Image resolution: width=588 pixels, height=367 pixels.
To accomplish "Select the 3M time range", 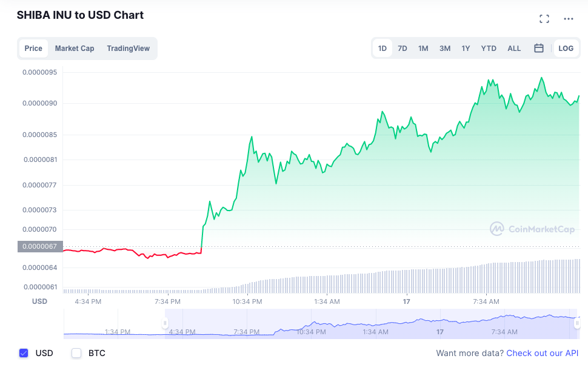I will click(445, 49).
